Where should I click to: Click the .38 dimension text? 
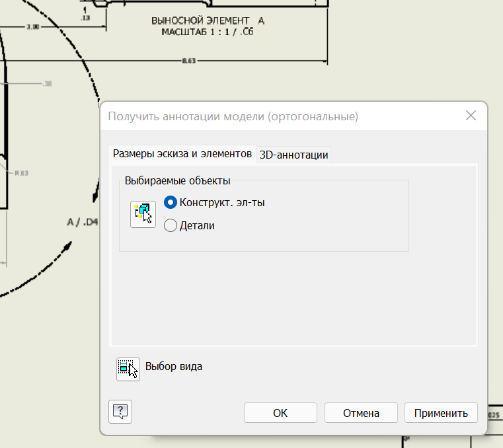pos(48,84)
